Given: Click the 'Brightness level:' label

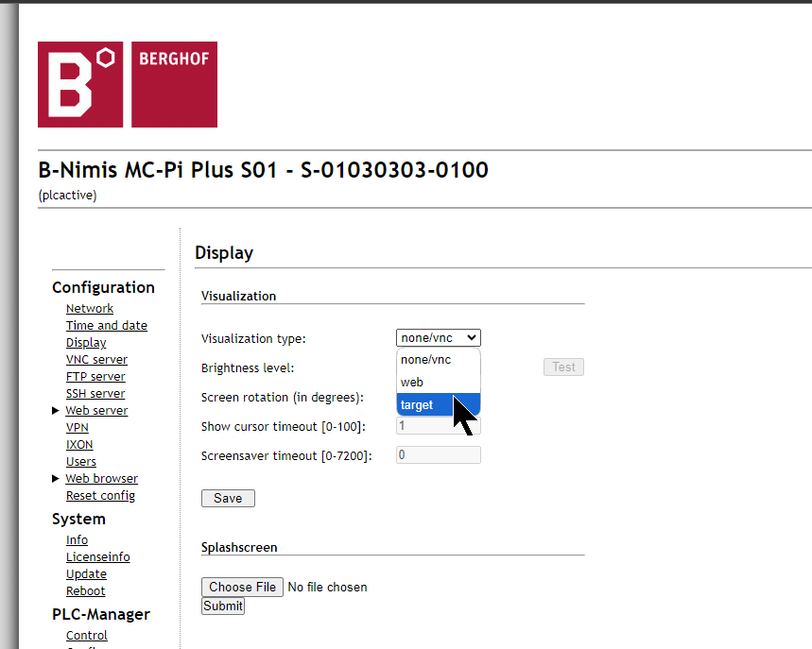Looking at the screenshot, I should tap(248, 368).
